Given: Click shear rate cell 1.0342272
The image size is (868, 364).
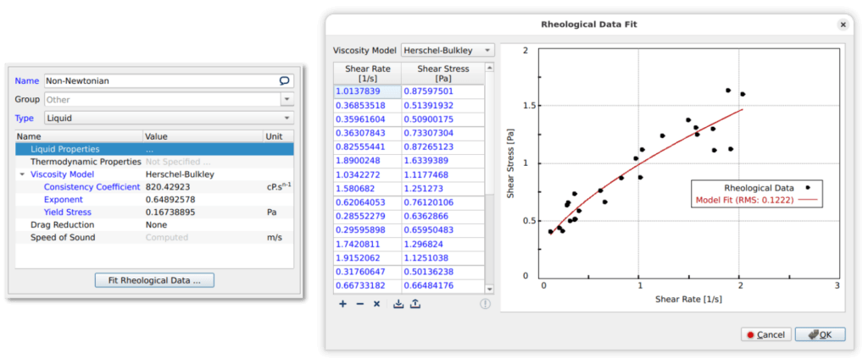Looking at the screenshot, I should (x=368, y=174).
